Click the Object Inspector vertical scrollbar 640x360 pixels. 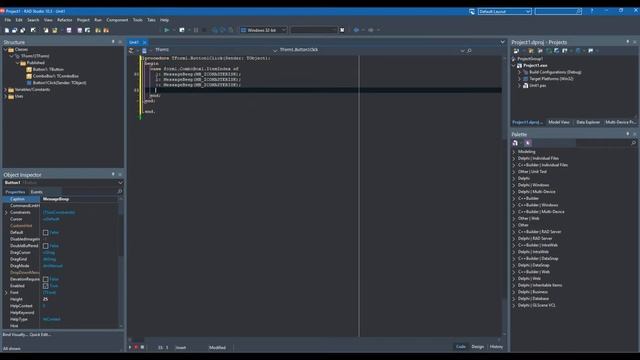121,261
